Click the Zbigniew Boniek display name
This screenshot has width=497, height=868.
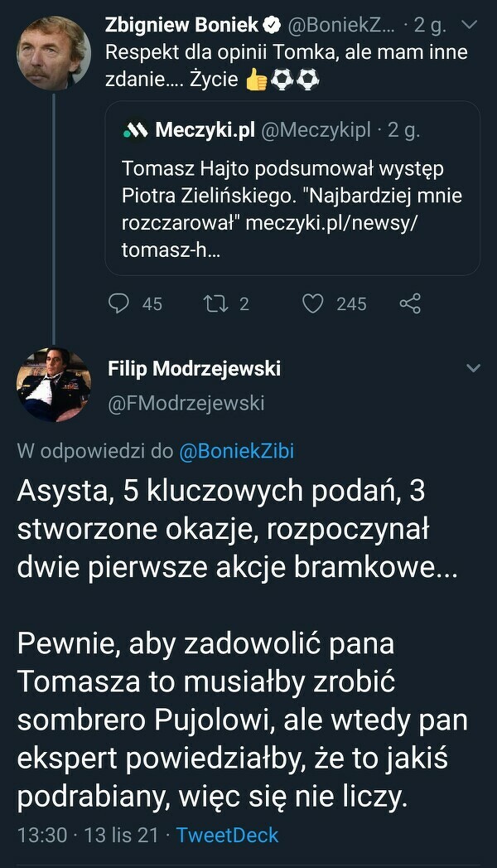pyautogui.click(x=182, y=26)
